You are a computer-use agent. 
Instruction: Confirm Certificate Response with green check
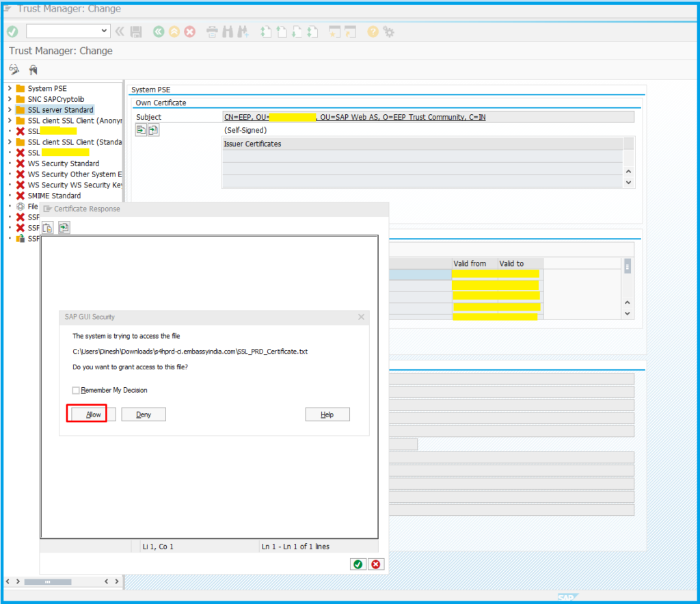point(357,564)
